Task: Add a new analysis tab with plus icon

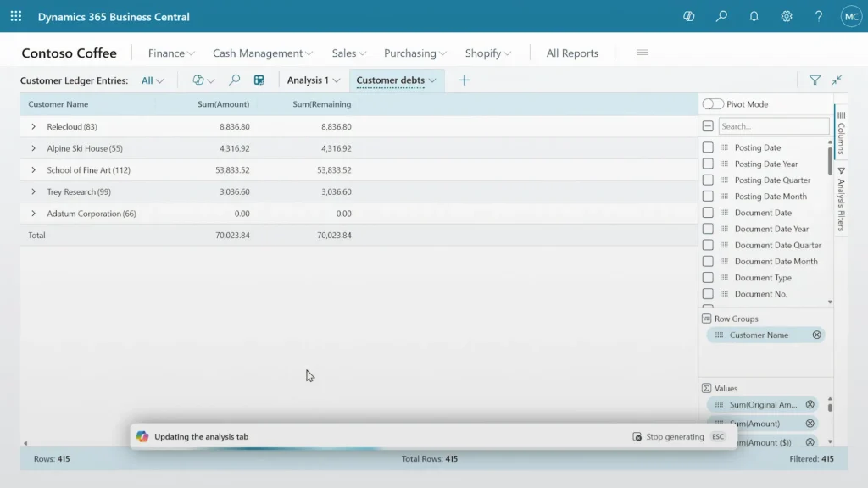Action: coord(464,80)
